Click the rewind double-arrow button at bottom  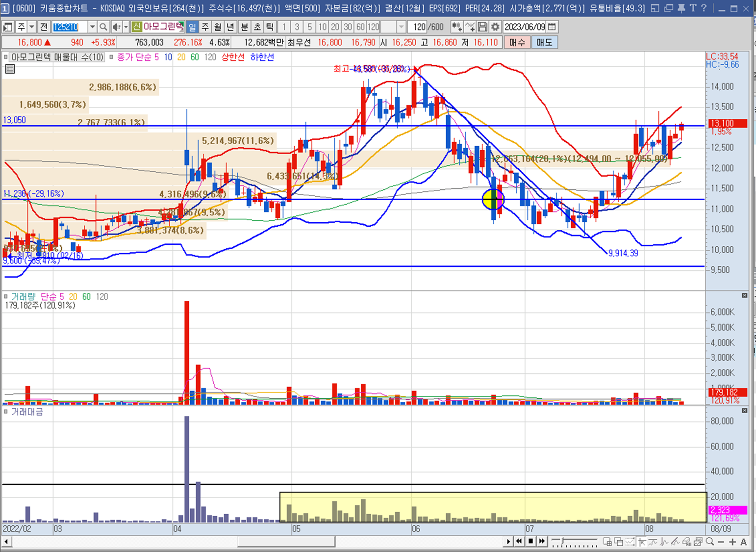[519, 541]
